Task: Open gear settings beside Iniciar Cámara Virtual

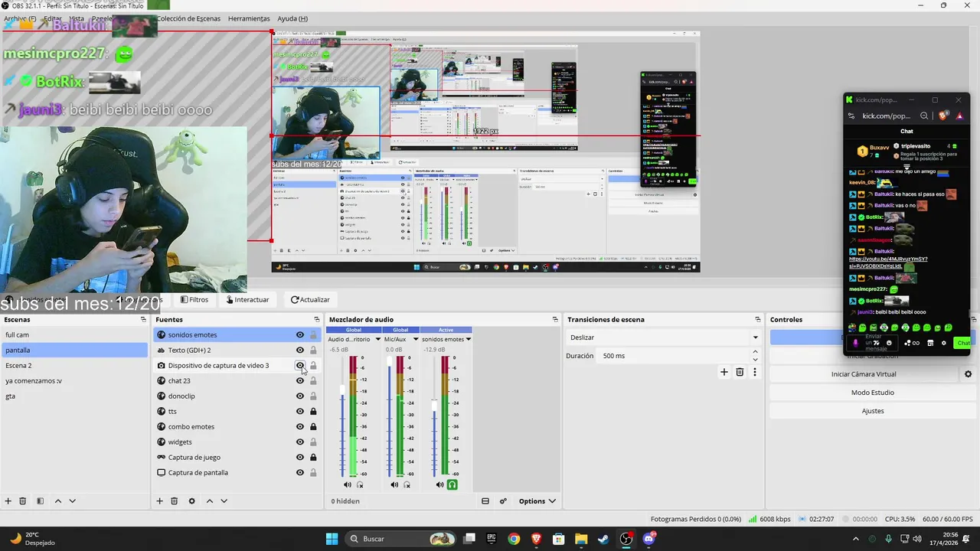Action: point(968,374)
